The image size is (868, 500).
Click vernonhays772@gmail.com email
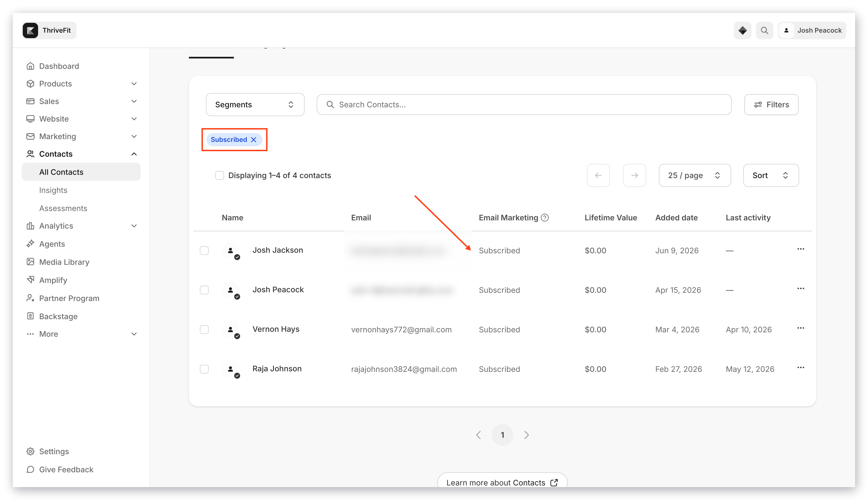point(401,329)
